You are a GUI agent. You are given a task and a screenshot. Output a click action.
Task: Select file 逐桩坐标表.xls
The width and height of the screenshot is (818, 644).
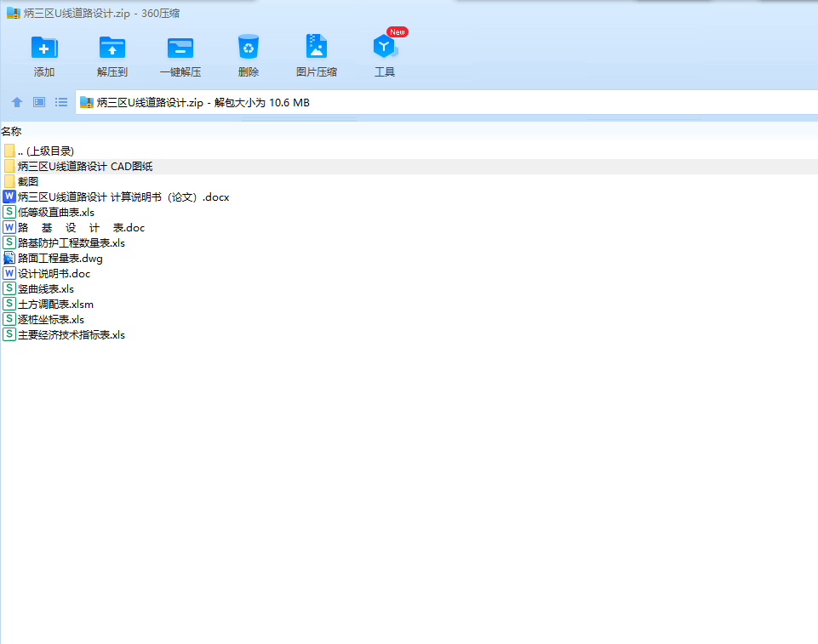coord(51,320)
